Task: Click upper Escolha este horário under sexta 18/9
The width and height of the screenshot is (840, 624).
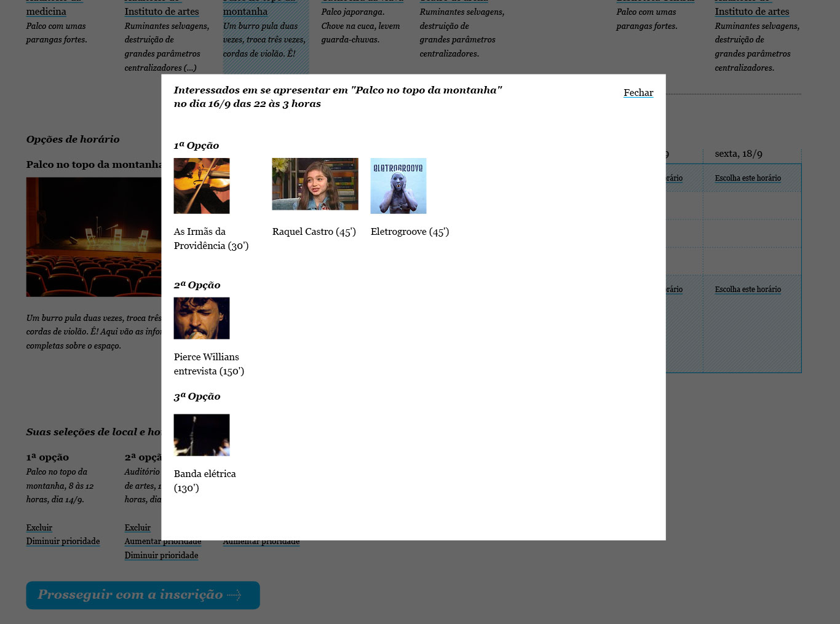Action: [x=748, y=178]
